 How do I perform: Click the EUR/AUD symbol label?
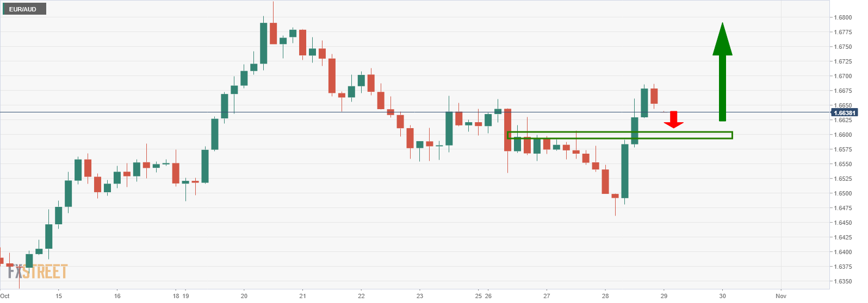[x=23, y=9]
